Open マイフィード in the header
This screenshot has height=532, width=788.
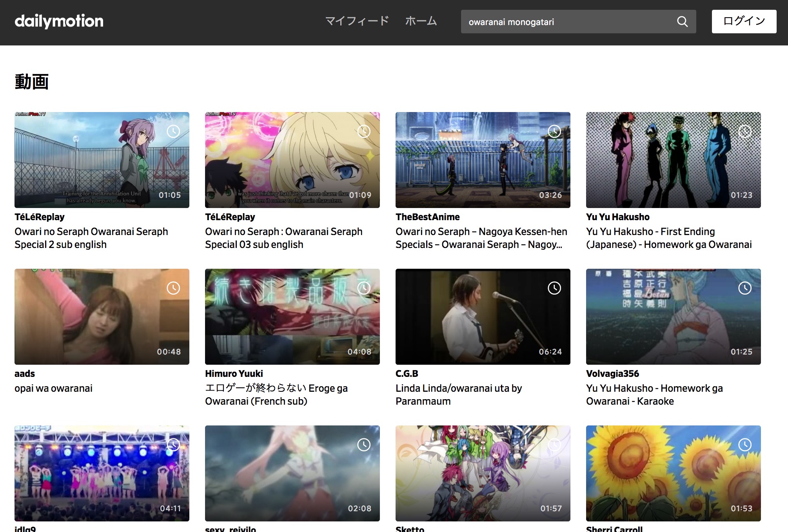click(357, 21)
